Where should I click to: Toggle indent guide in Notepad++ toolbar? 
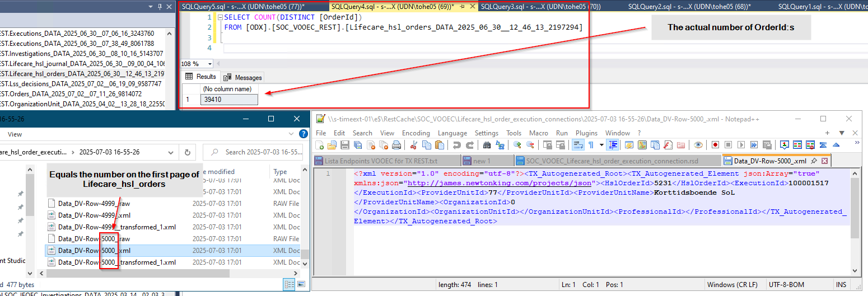[613, 145]
